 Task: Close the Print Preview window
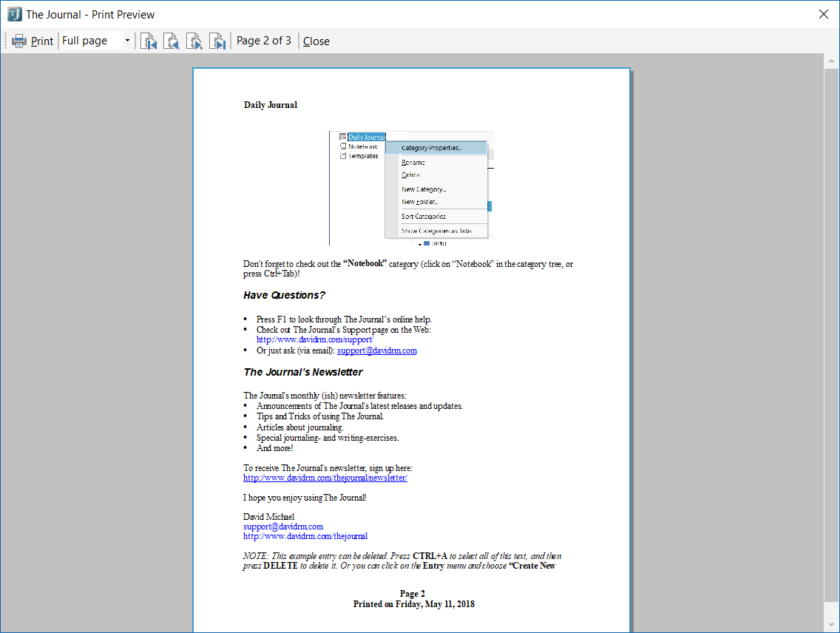point(824,14)
